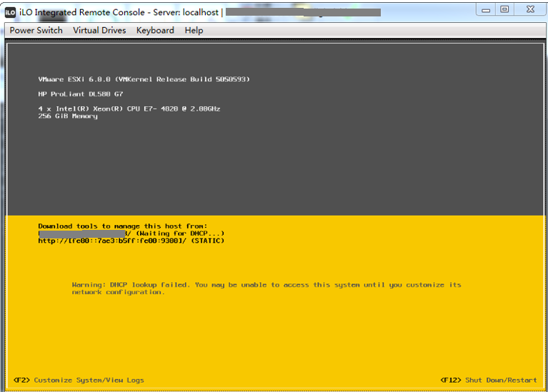Click the Intel Xeon CPU E7-4820 line

click(129, 109)
